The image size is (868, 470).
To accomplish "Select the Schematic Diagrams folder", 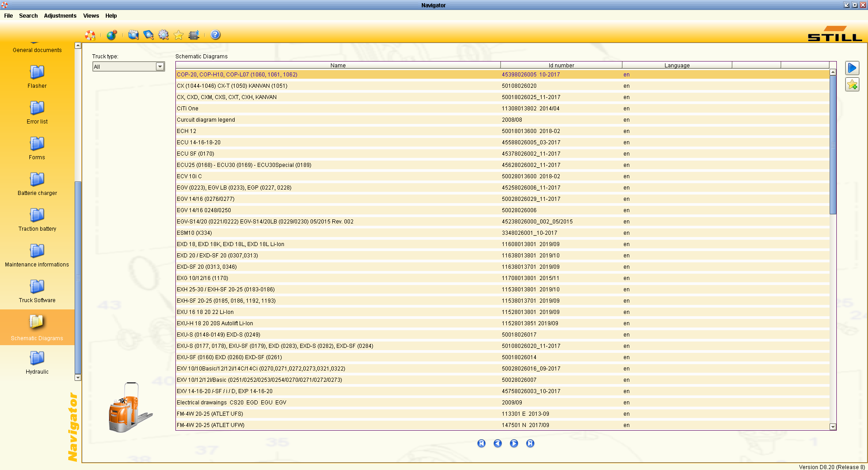I will (x=37, y=328).
